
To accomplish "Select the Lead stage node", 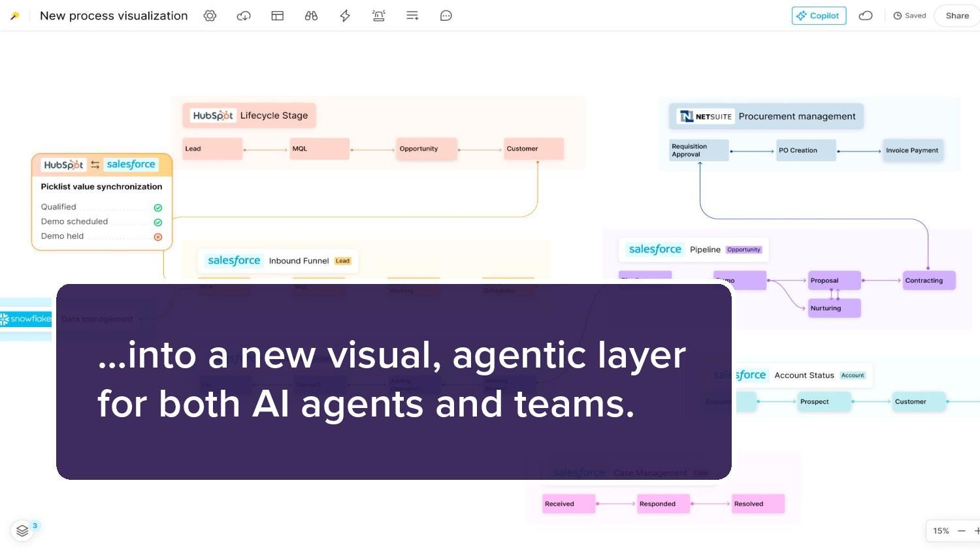I will [212, 149].
